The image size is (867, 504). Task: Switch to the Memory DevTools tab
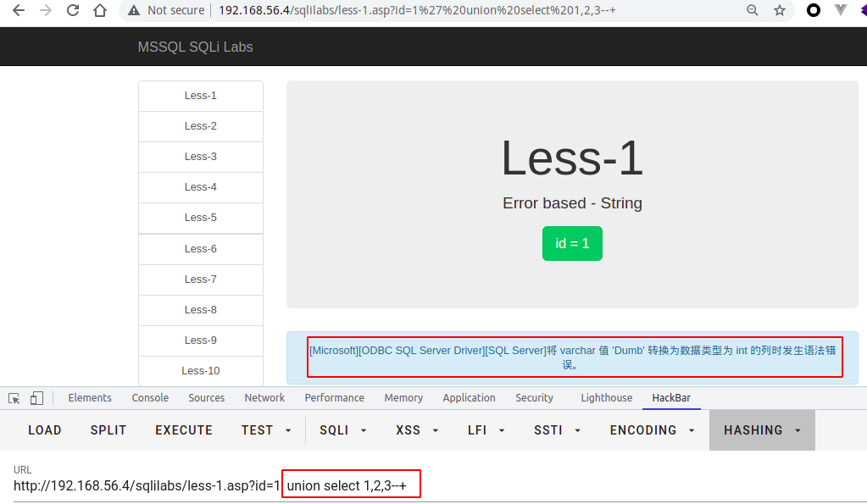pos(403,398)
